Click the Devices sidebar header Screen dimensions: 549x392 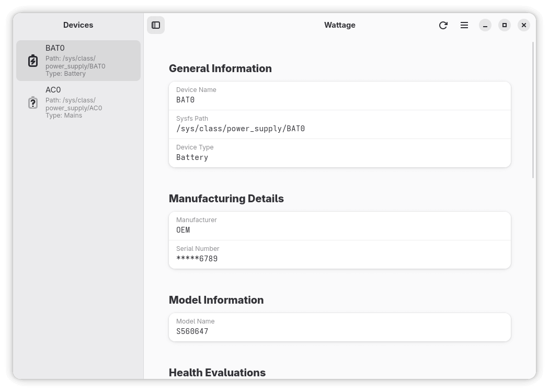coord(78,25)
